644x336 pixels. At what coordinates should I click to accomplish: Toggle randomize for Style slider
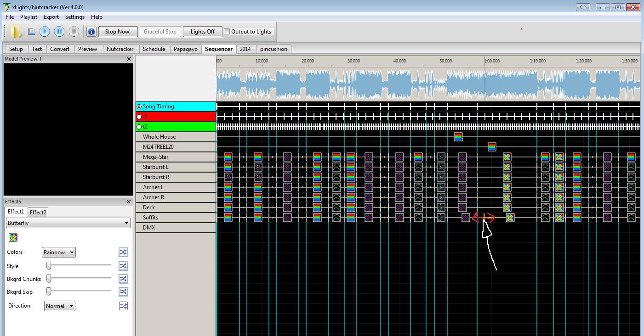[x=123, y=266]
